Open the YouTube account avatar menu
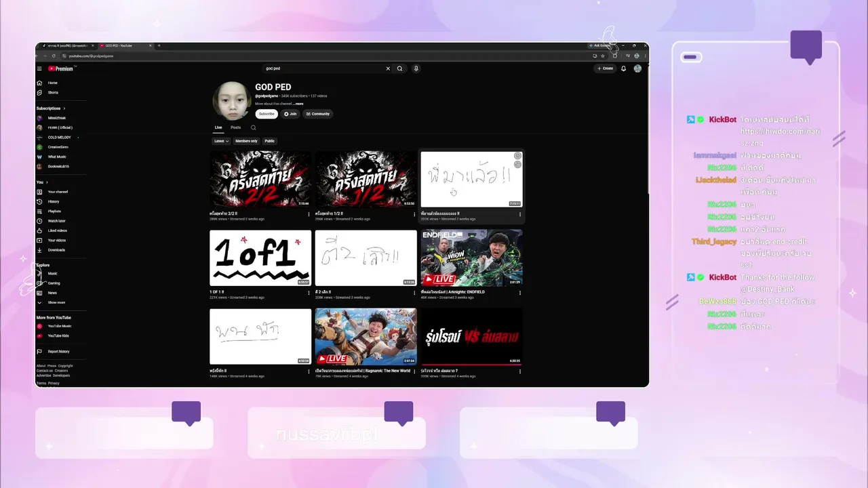 [637, 68]
